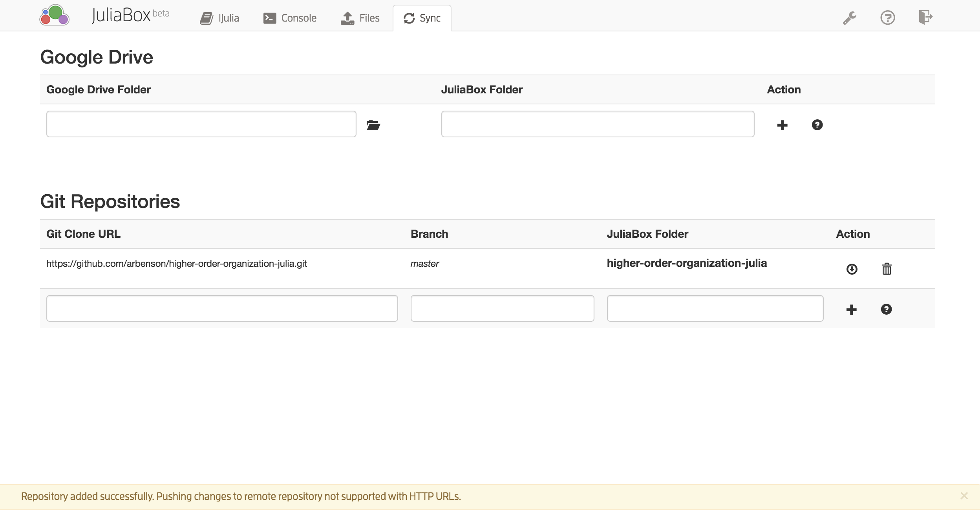Image resolution: width=980 pixels, height=514 pixels.
Task: Switch to the Console tab
Action: (290, 18)
